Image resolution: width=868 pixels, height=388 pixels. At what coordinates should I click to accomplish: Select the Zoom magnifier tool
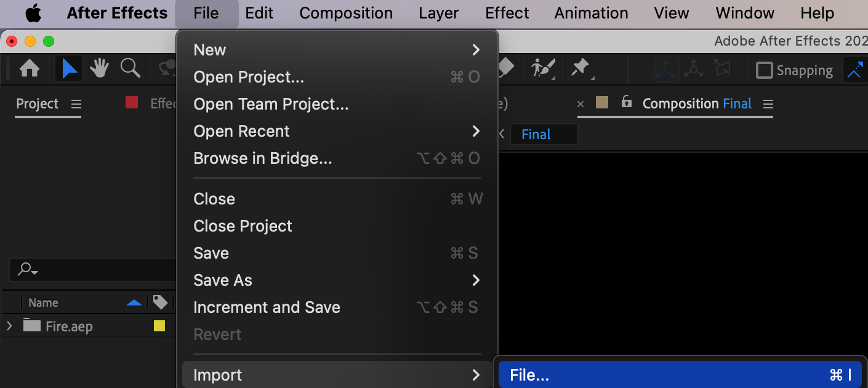[x=130, y=68]
